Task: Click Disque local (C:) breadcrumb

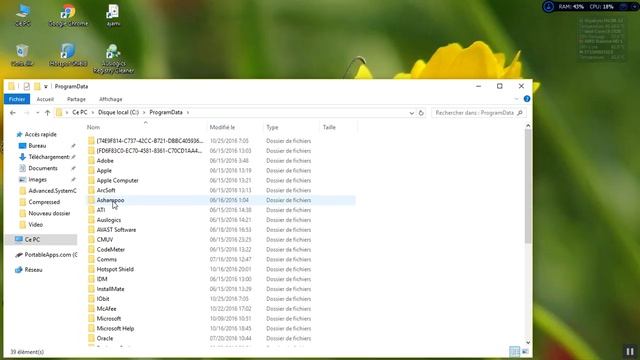Action: point(118,112)
